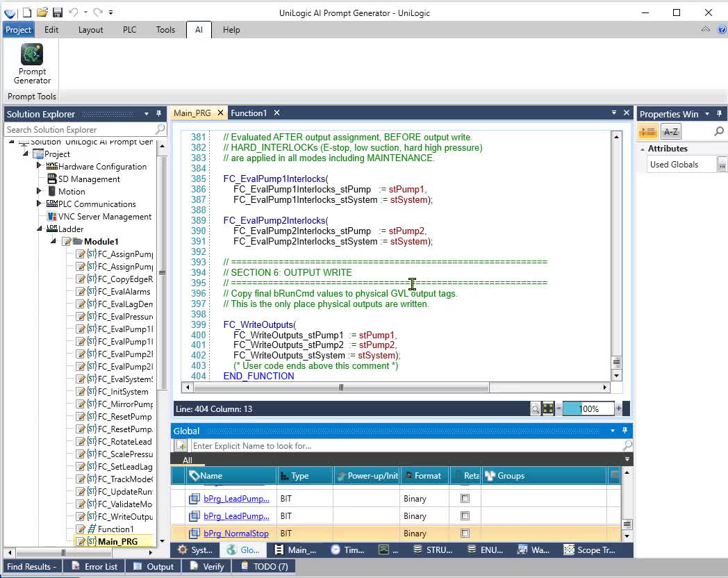Open the UniLogic application logo menu
The image size is (728, 578).
(x=10, y=13)
